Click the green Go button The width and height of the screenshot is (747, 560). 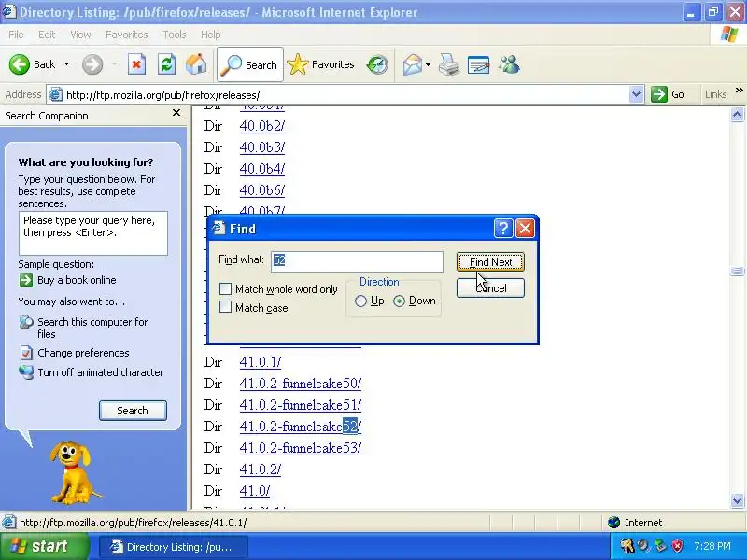669,94
